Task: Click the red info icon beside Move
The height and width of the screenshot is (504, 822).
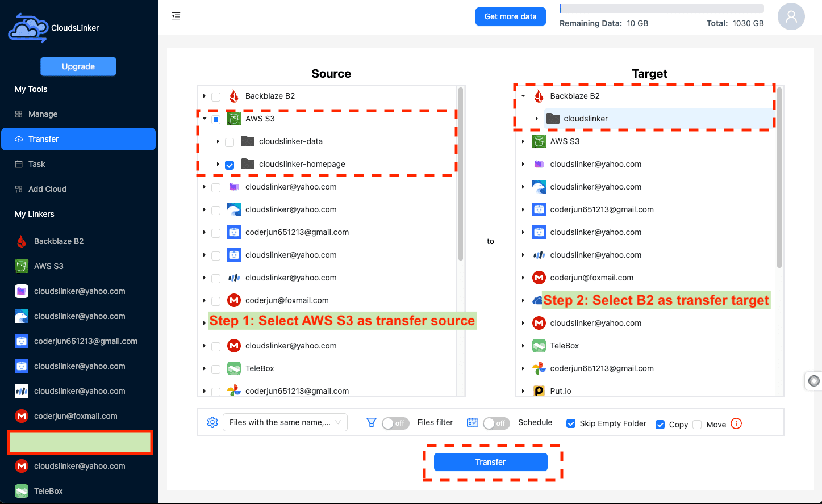Action: pyautogui.click(x=736, y=423)
